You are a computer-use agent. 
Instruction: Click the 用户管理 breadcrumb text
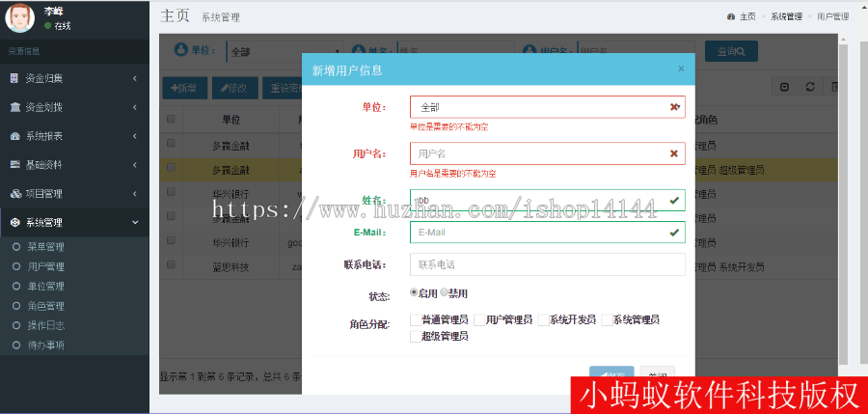(x=832, y=16)
